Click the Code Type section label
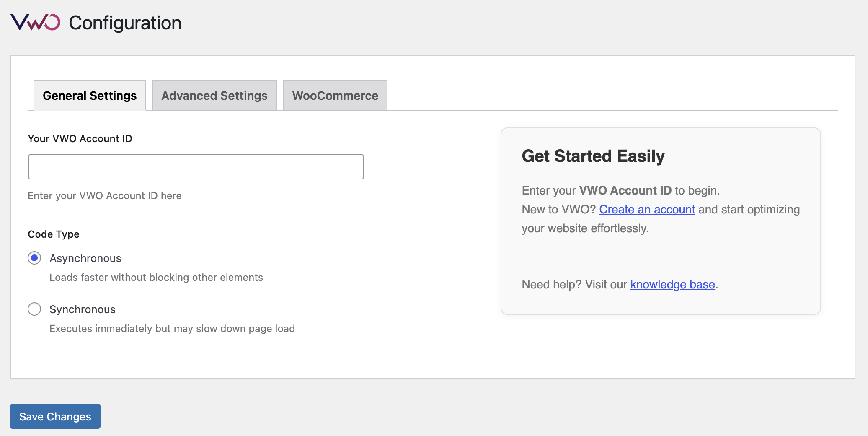Viewport: 868px width, 436px height. (54, 234)
